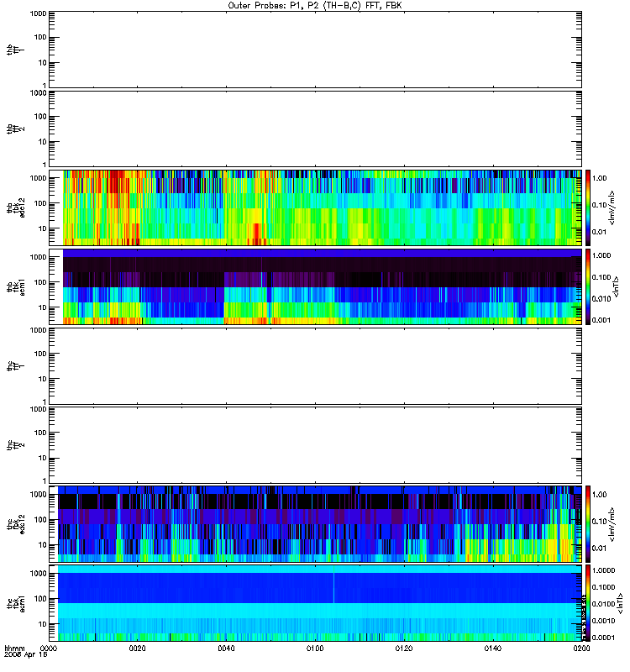Click the 0.0010 tick on thc scm1 color bar

pyautogui.click(x=603, y=621)
